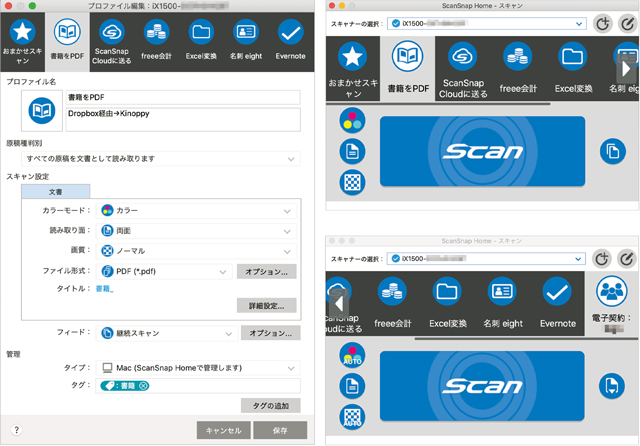Click AUTO image quality icon in lower window

point(352,417)
